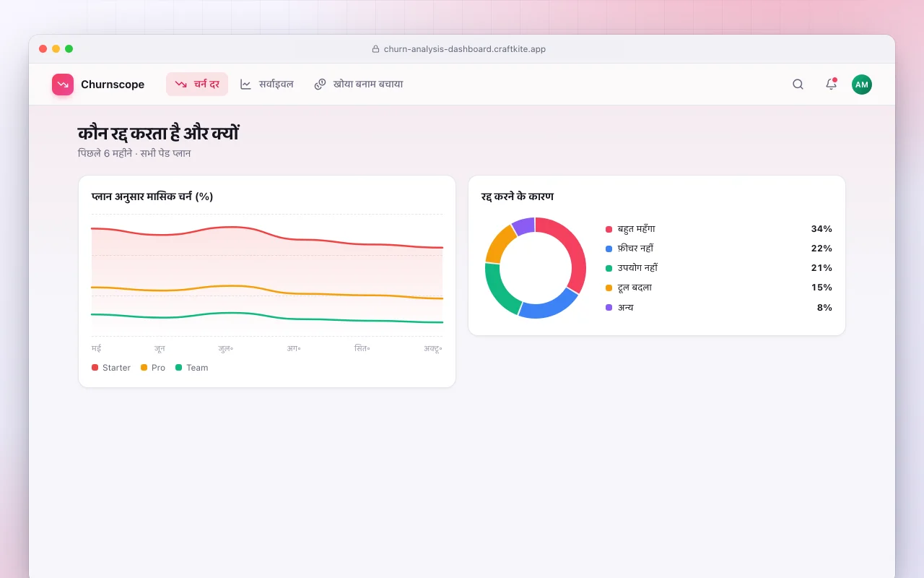Toggle the Pro legend series

[153, 368]
